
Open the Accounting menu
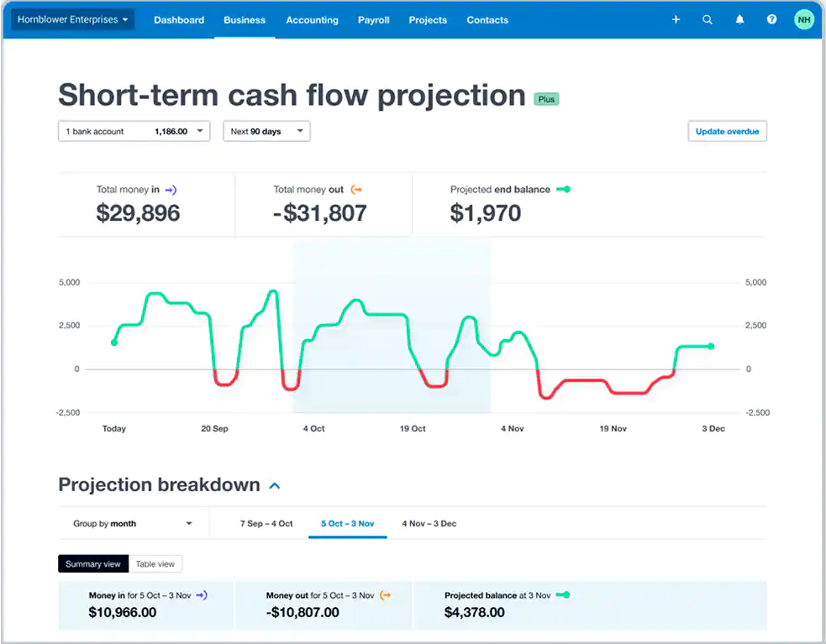pyautogui.click(x=312, y=20)
